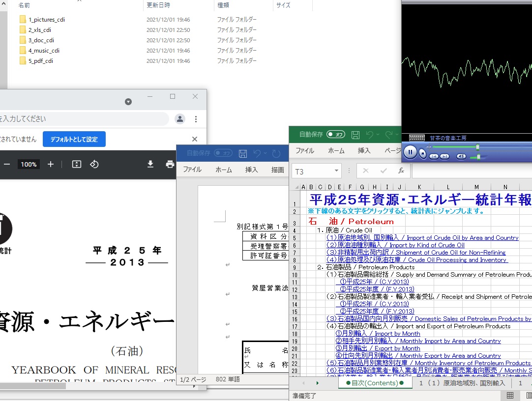532x401 pixels.
Task: Toggle Word AutoSave switch
Action: [223, 153]
